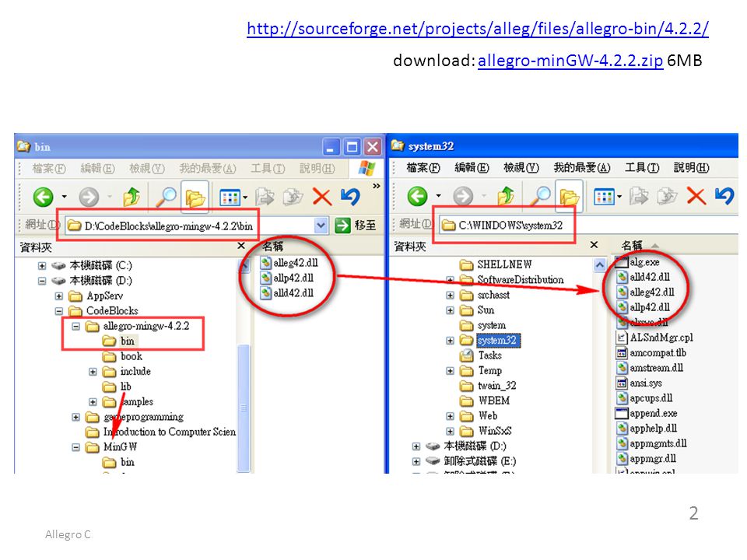The width and height of the screenshot is (747, 560).
Task: Select amstream.dll in system32 file list
Action: pos(650,368)
